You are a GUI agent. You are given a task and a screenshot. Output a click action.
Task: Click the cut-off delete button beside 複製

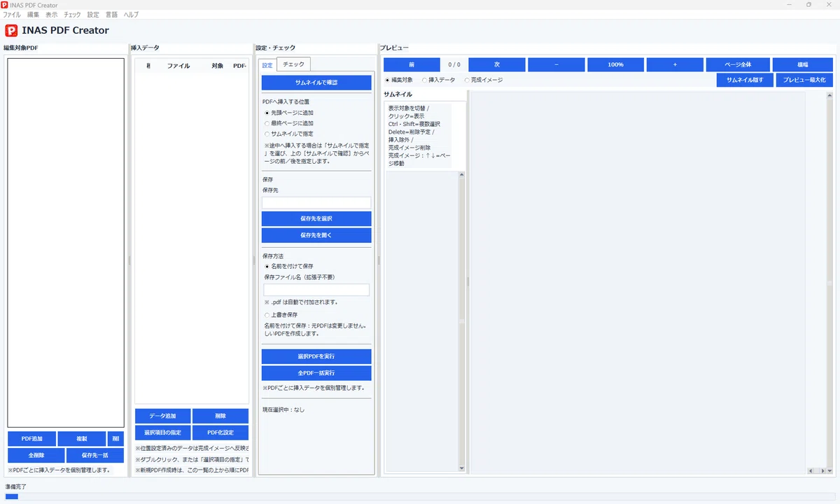(115, 439)
